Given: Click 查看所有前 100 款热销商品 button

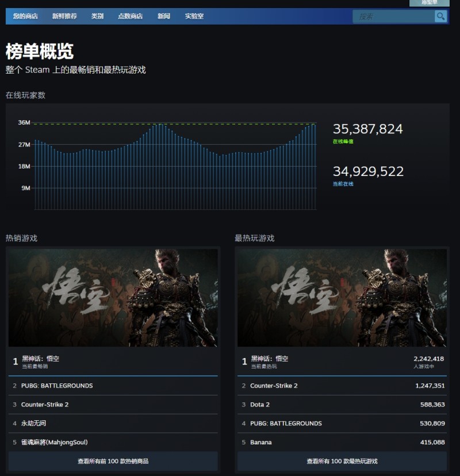Looking at the screenshot, I should (113, 461).
